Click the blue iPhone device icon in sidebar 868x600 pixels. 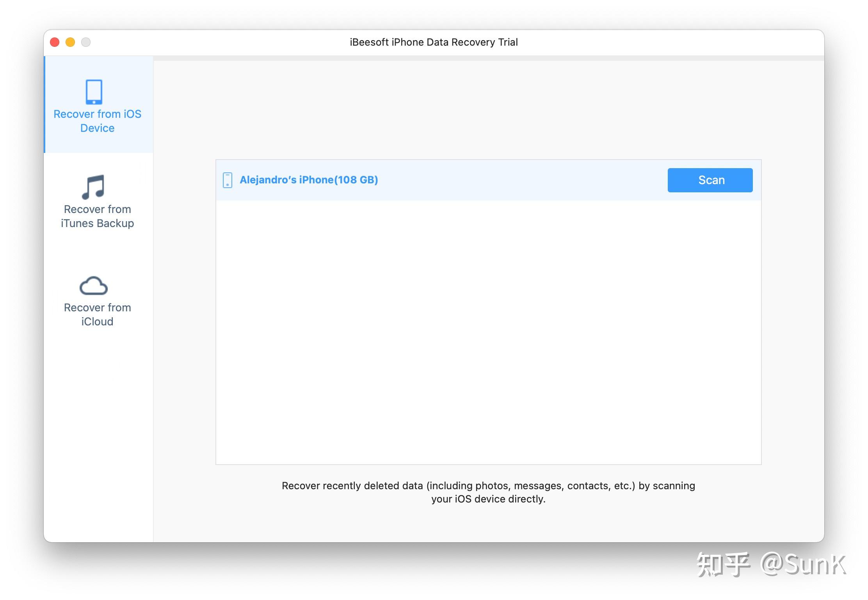point(94,92)
